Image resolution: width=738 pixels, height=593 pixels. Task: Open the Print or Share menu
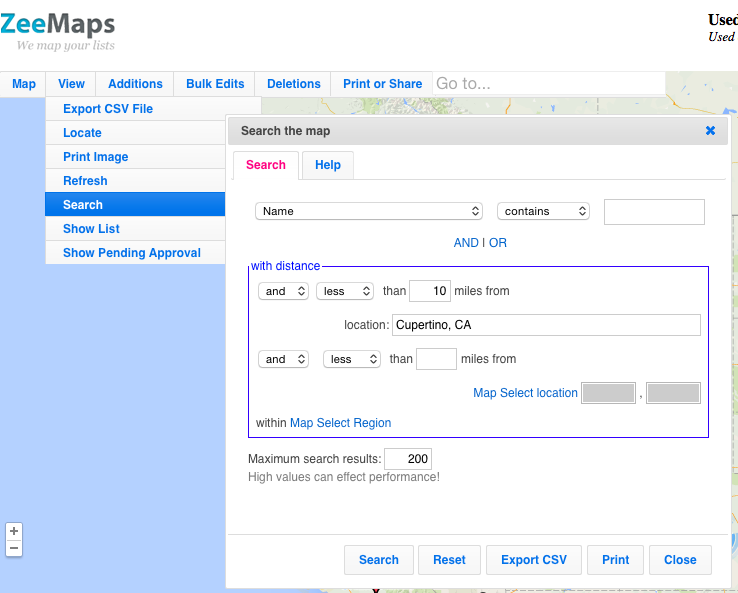click(x=382, y=84)
